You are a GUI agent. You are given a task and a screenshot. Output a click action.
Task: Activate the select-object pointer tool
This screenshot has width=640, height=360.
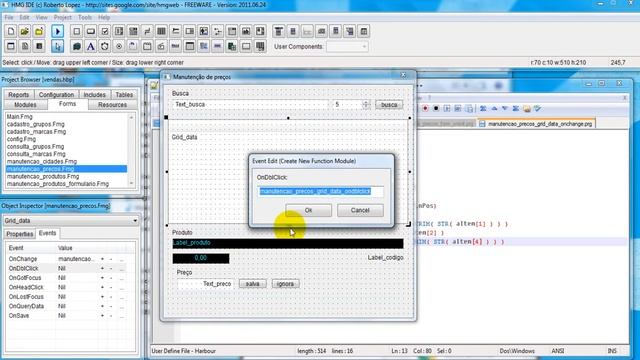pos(58,47)
